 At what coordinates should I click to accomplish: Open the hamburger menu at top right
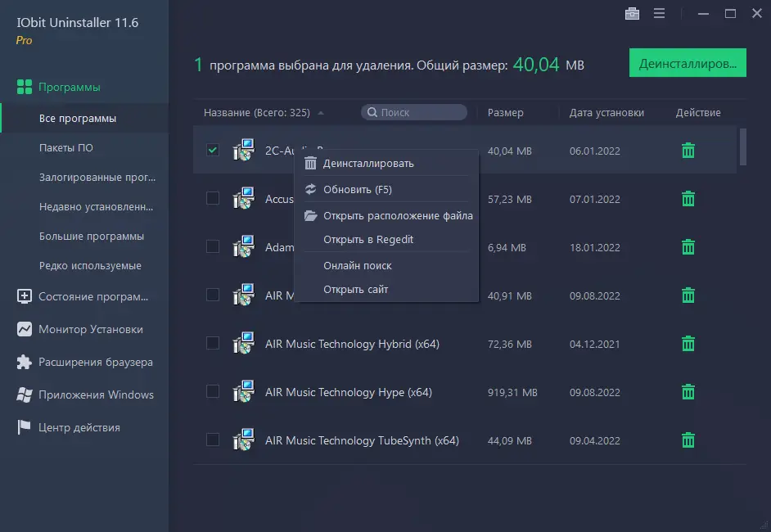pos(660,13)
